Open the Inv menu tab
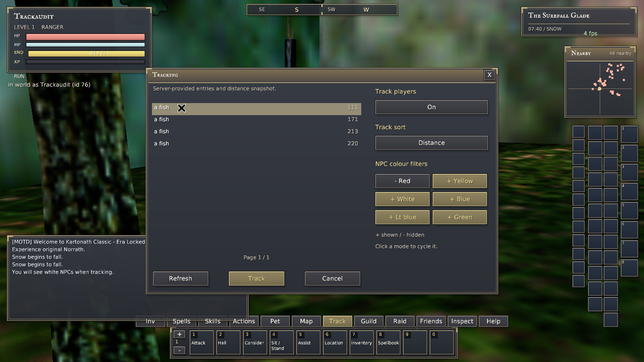Viewport: 644px width, 362px height. 150,321
